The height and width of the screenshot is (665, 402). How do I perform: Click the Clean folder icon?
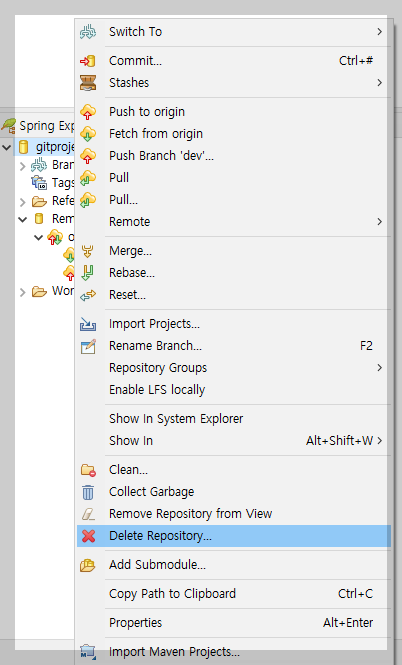tap(88, 470)
